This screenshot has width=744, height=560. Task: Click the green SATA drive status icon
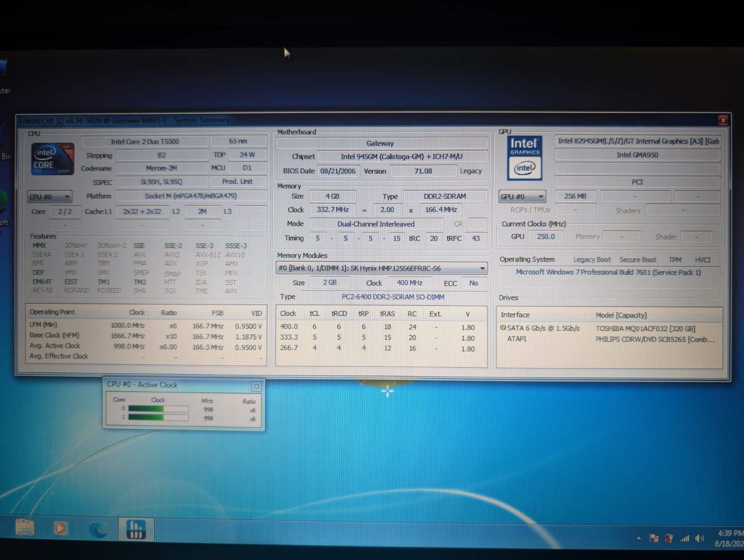point(503,328)
